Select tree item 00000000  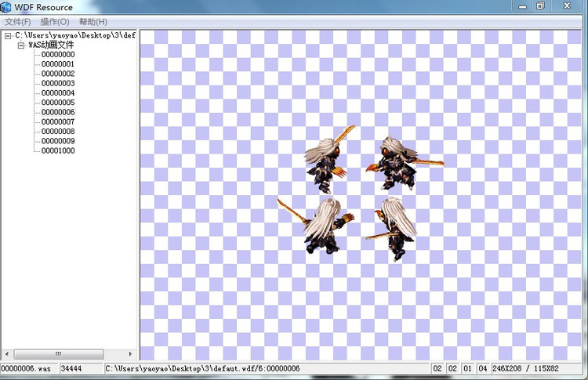[58, 55]
